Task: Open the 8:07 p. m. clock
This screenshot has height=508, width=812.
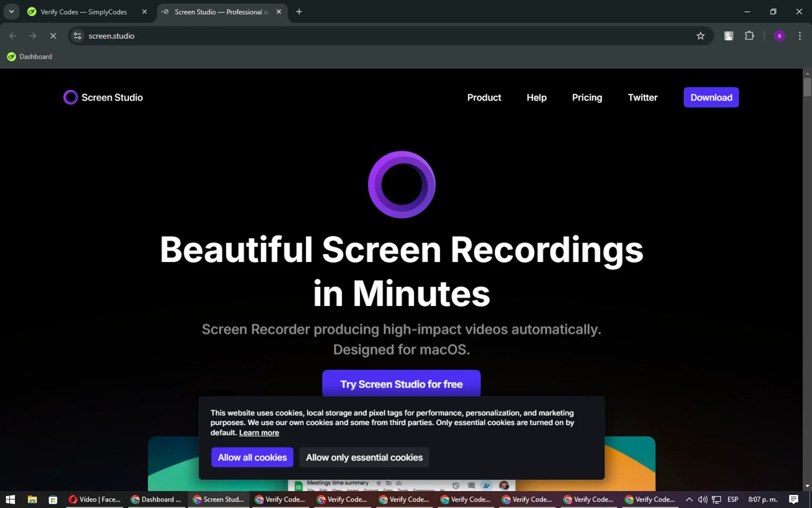Action: tap(763, 499)
